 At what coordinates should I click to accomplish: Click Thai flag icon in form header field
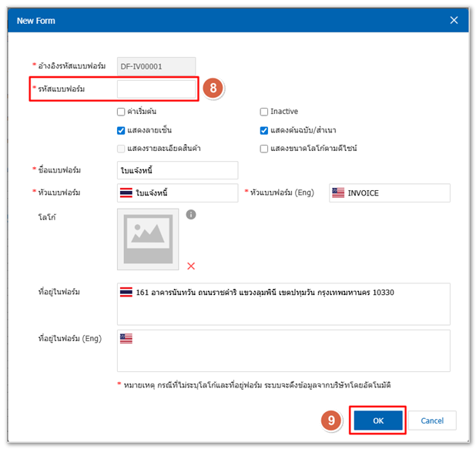tap(126, 193)
